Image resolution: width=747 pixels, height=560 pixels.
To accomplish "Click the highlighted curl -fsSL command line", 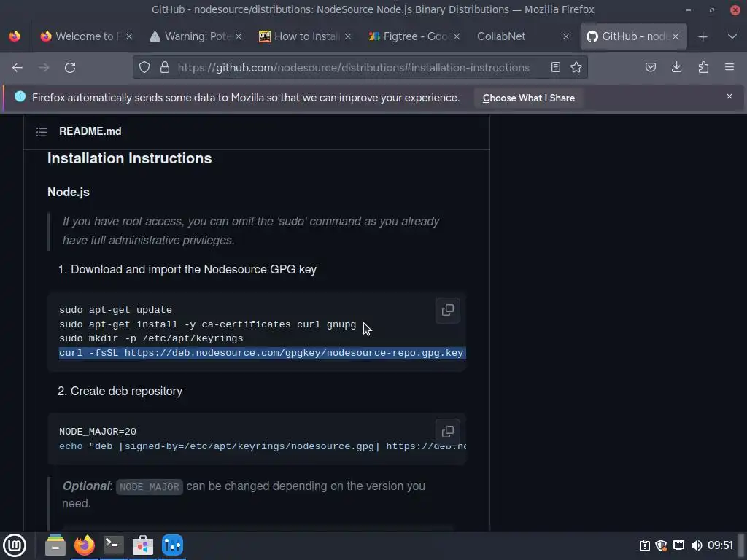I will coord(261,354).
